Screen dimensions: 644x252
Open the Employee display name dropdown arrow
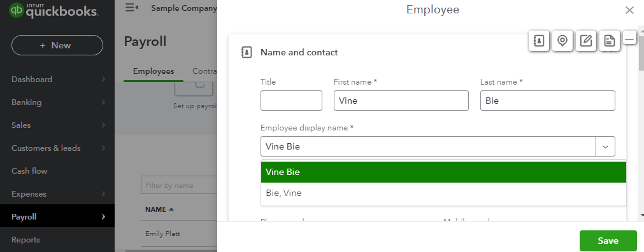point(605,146)
